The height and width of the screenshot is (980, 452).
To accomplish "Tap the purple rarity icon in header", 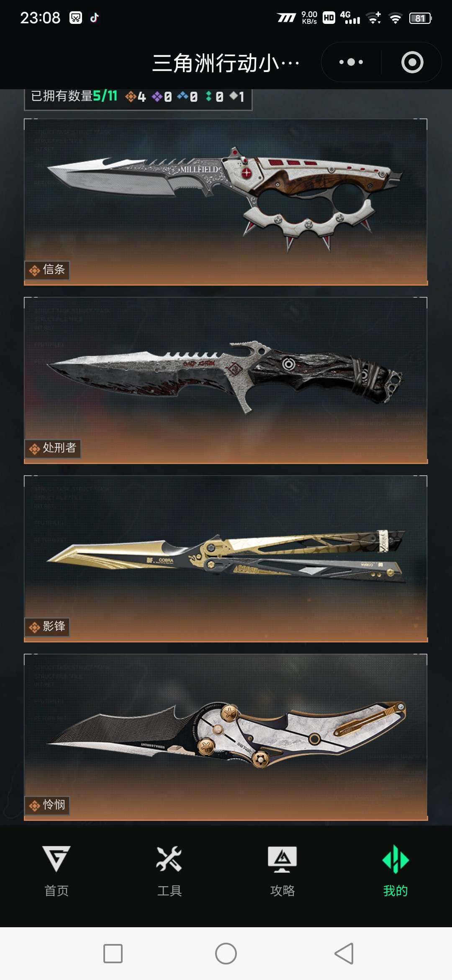I will click(x=157, y=97).
